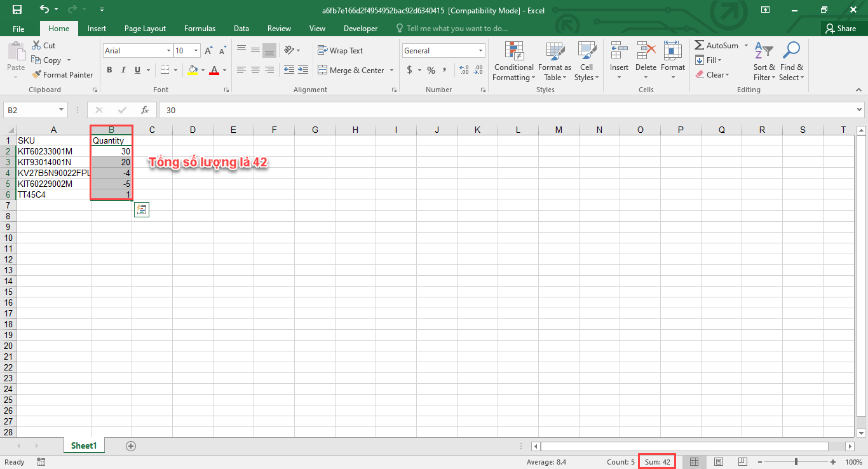Open the Formulas ribbon tab
The height and width of the screenshot is (469, 868).
[200, 29]
